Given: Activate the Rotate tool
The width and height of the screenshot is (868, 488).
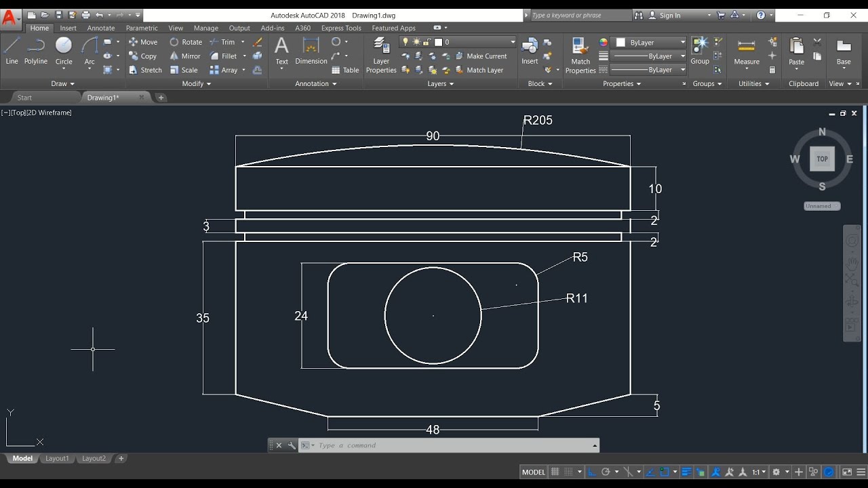Looking at the screenshot, I should tap(186, 42).
